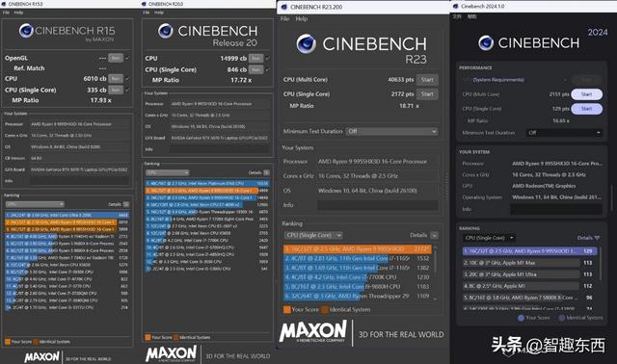Open CPU (Single Core) ranking dropdown in R23
This screenshot has width=617, height=364.
click(x=313, y=235)
